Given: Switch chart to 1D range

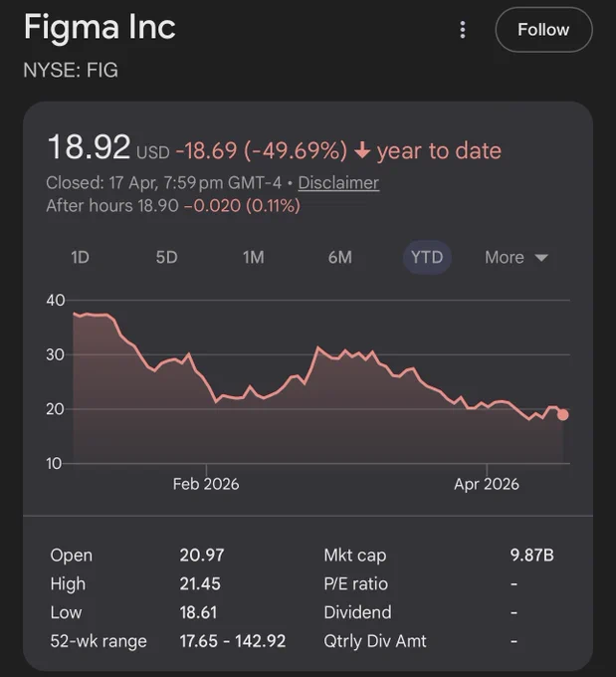Looking at the screenshot, I should [80, 257].
